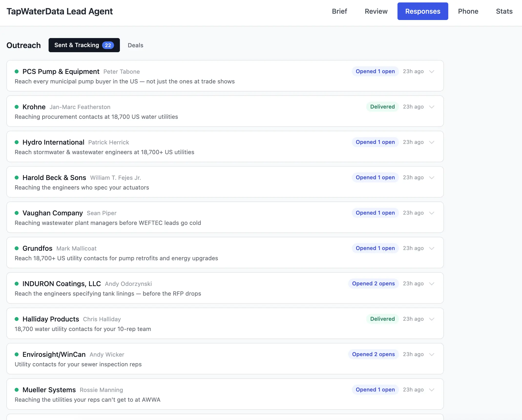The height and width of the screenshot is (420, 522).
Task: Switch to the Review tab
Action: click(x=376, y=11)
